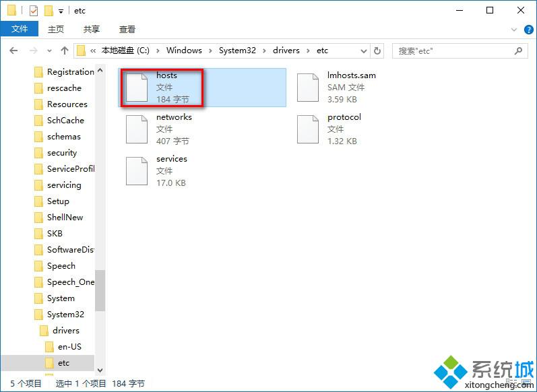Open the chevron after Windows in path

[211, 51]
